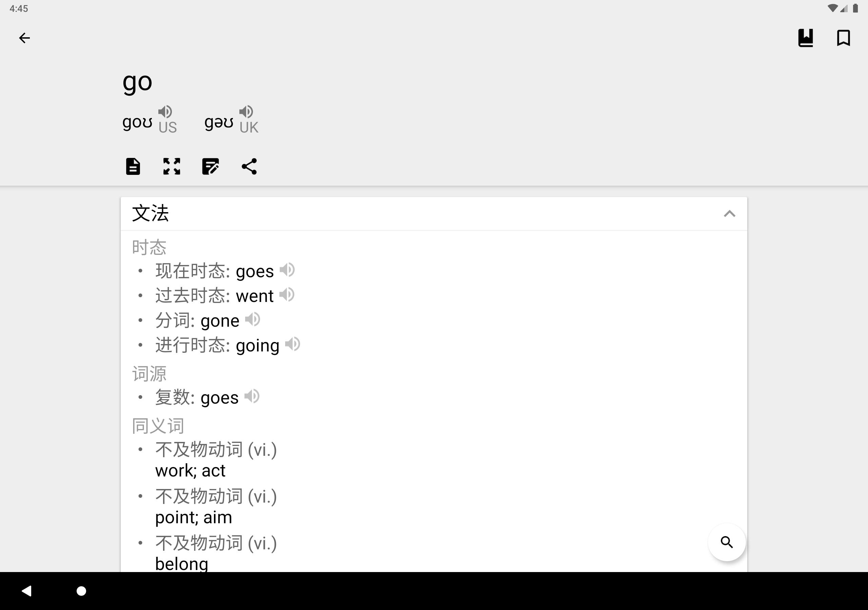This screenshot has width=868, height=610.
Task: Tap the 时态 heading
Action: (x=149, y=247)
